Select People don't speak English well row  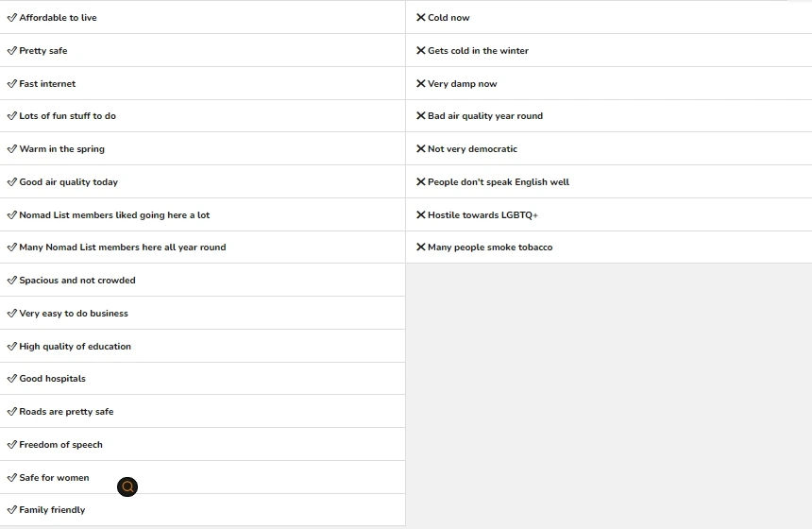499,182
